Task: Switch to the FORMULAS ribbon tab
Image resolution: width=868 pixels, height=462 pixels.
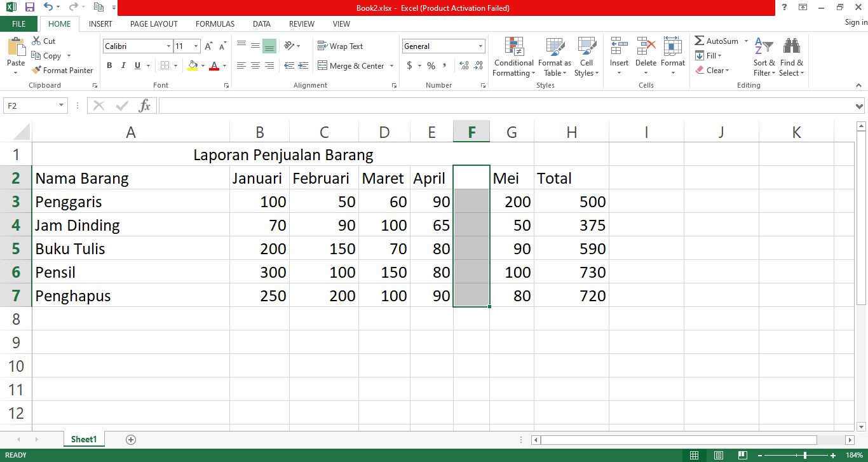Action: [x=215, y=24]
